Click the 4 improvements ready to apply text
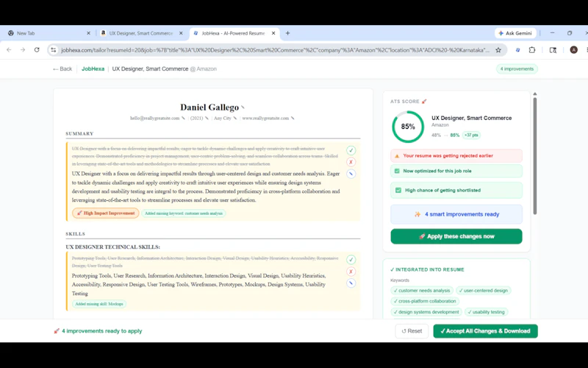The height and width of the screenshot is (368, 588). point(102,330)
